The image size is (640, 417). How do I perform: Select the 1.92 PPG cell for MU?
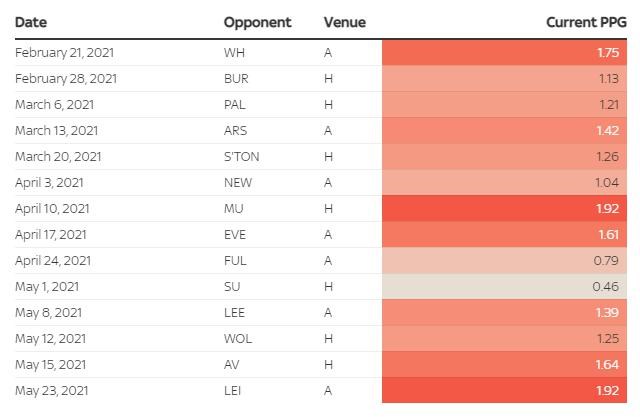505,209
